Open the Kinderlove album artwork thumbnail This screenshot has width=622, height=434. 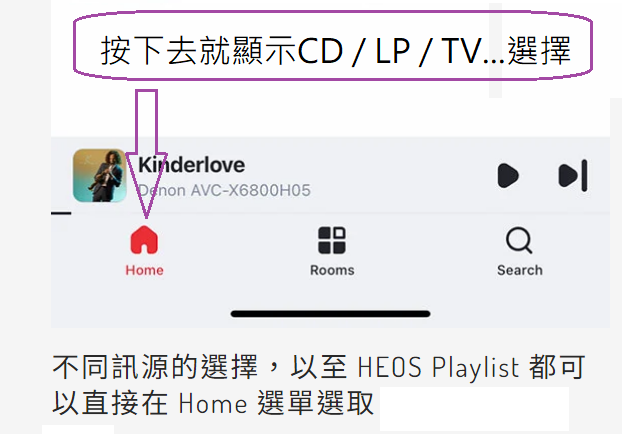point(100,175)
